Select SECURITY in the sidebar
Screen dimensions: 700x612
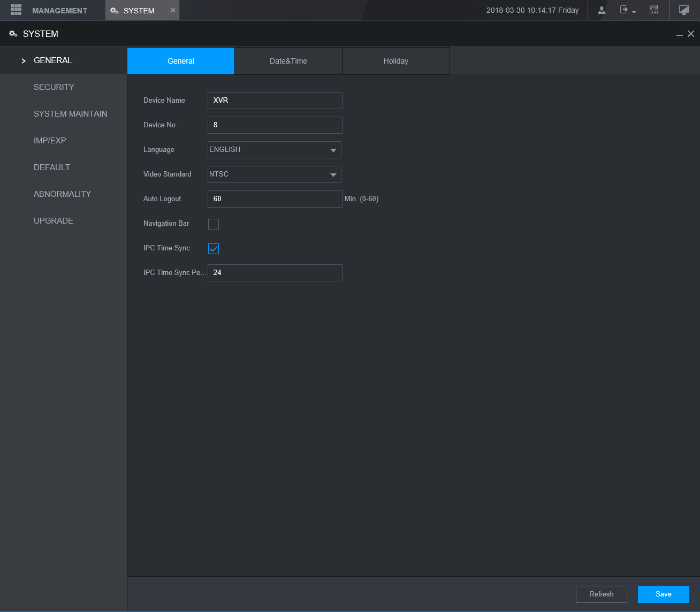pos(54,87)
